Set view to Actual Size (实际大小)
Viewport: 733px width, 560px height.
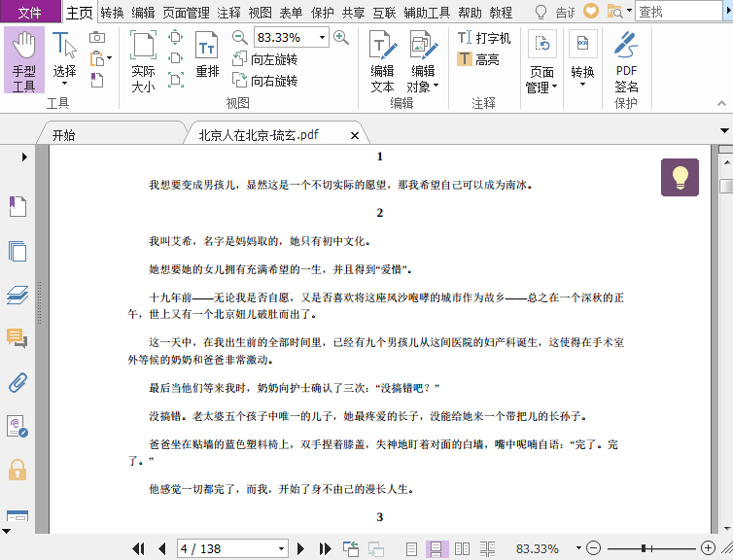click(143, 61)
